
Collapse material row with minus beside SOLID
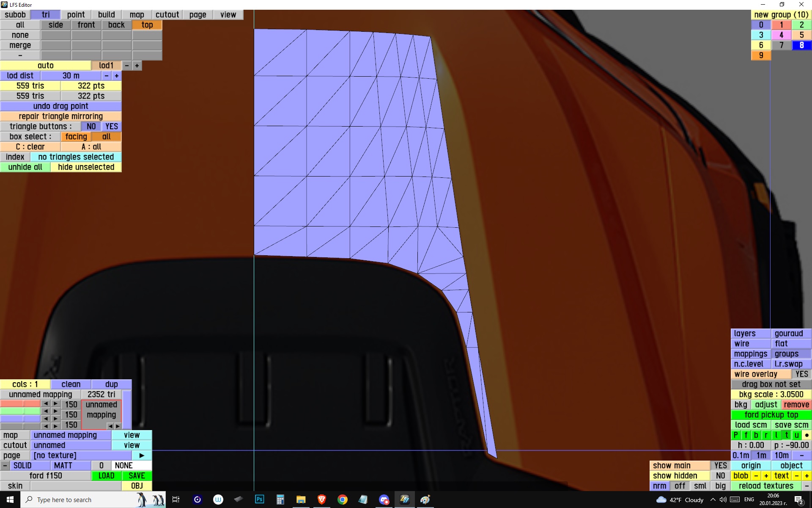pyautogui.click(x=5, y=466)
